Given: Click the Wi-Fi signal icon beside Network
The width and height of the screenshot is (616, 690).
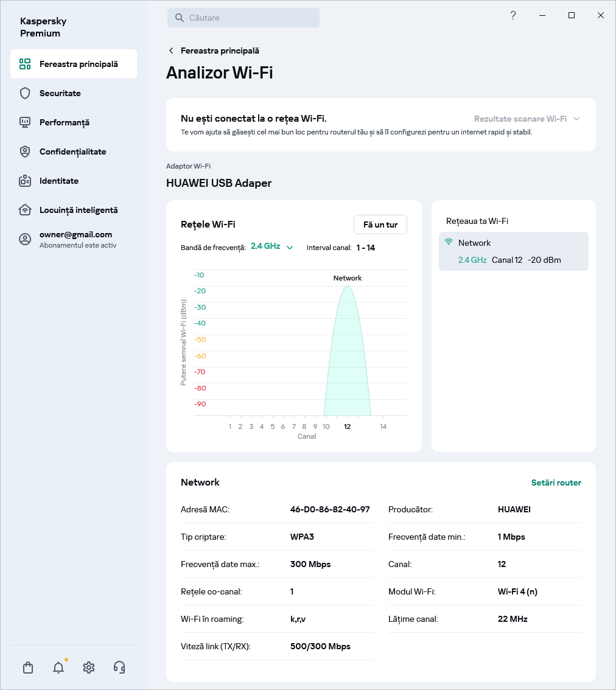Looking at the screenshot, I should (449, 242).
